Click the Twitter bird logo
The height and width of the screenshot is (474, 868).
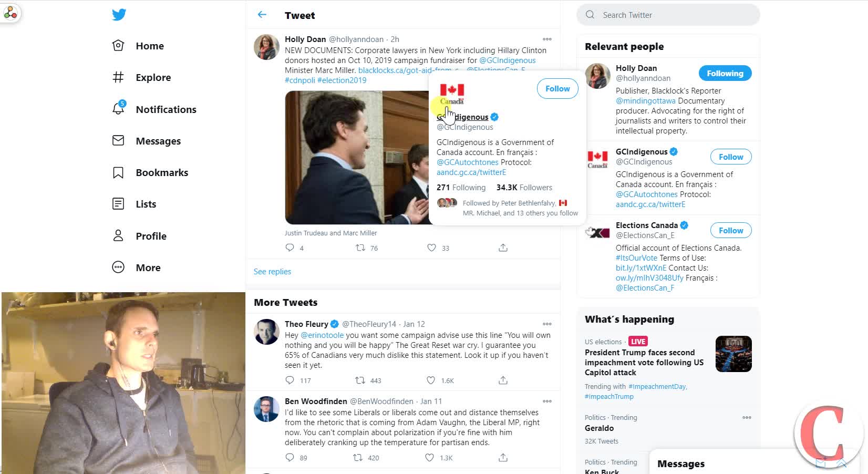[119, 15]
